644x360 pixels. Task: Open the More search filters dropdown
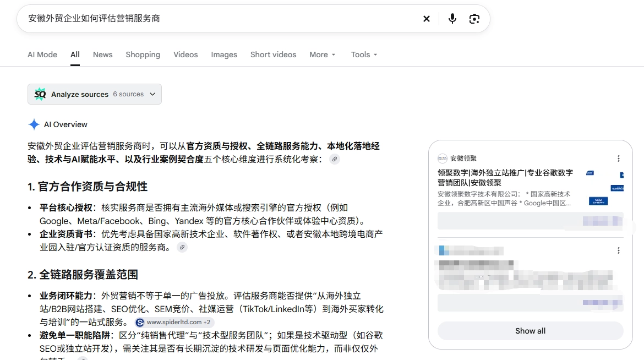click(x=323, y=54)
